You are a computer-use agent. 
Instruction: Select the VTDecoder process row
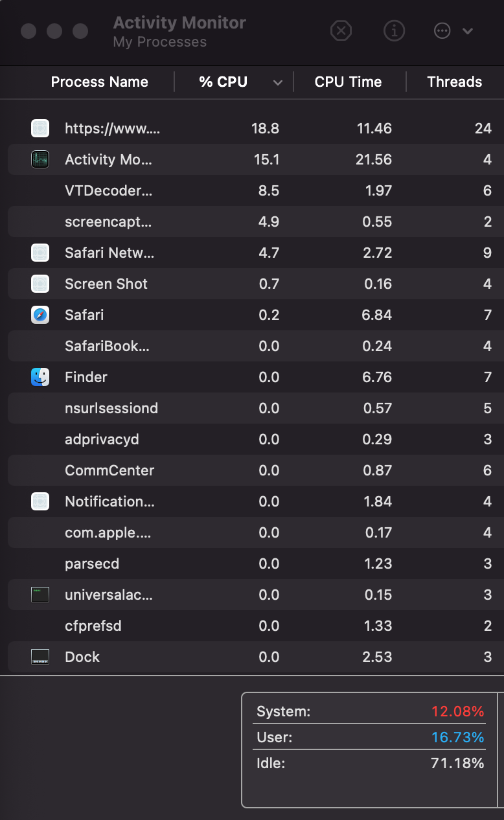[109, 190]
